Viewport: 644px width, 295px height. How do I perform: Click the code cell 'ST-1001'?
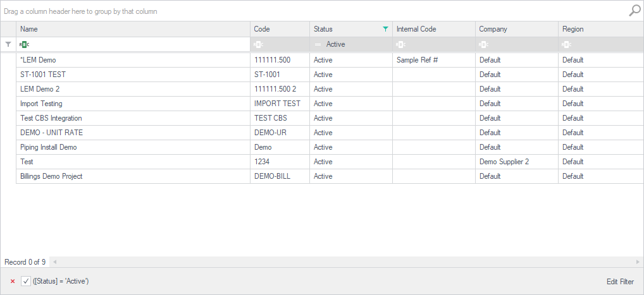[280, 75]
